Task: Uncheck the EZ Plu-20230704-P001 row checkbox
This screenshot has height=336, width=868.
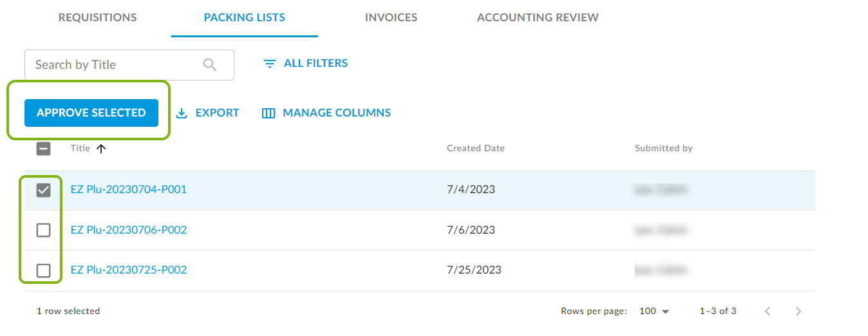Action: click(43, 190)
